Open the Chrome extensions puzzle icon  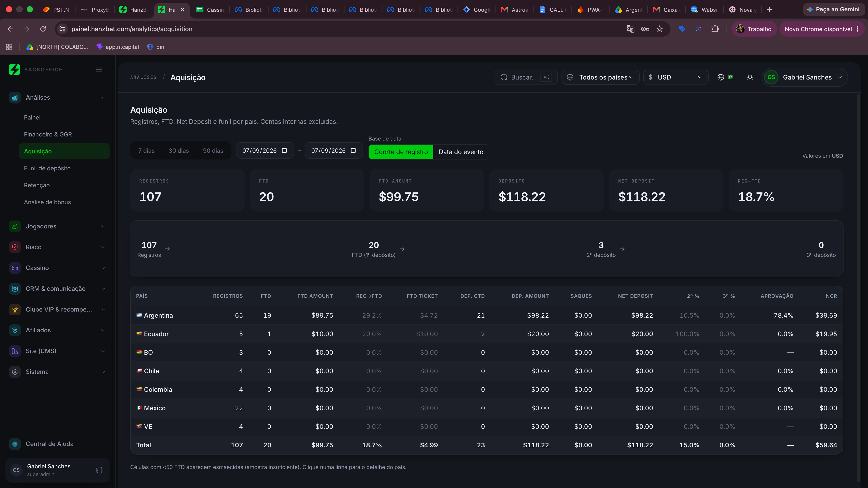point(715,29)
